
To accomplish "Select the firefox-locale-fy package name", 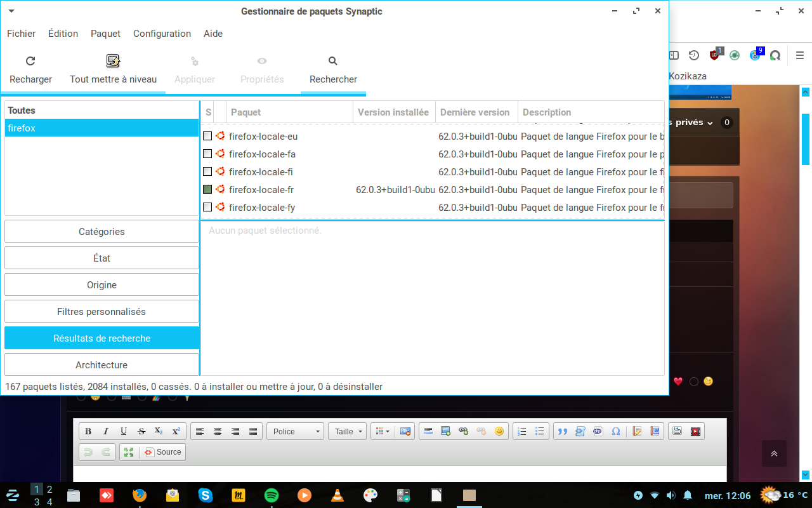I will tap(262, 208).
